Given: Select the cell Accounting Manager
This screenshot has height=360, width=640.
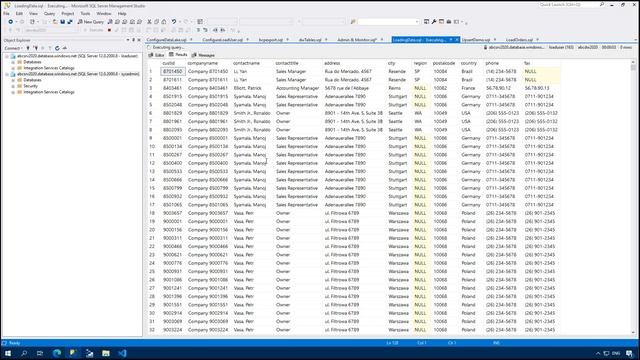Looking at the screenshot, I should [298, 88].
